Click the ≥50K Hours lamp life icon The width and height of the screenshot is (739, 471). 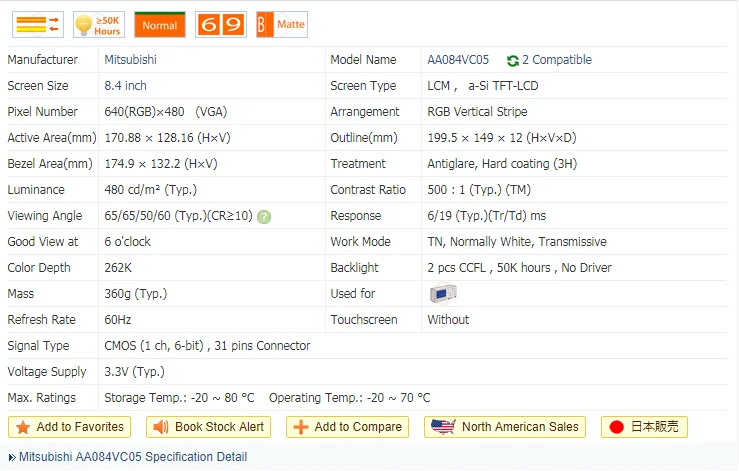pyautogui.click(x=99, y=25)
